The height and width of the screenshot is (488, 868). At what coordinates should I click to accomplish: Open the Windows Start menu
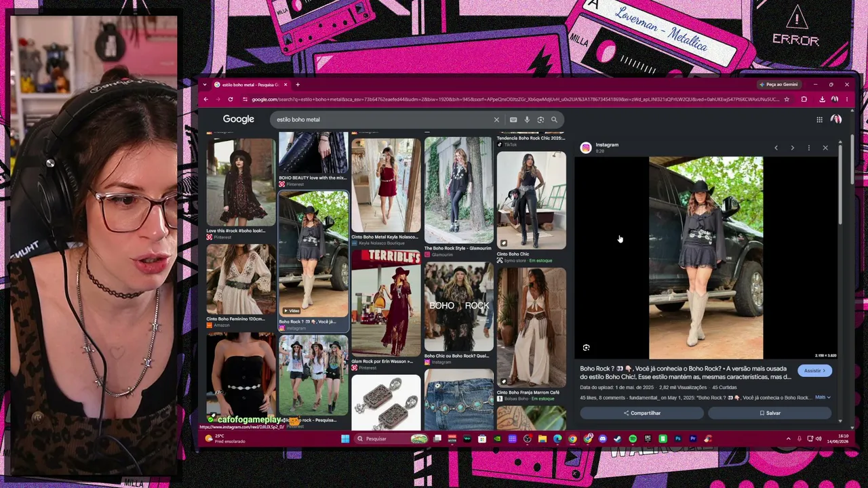click(x=345, y=439)
